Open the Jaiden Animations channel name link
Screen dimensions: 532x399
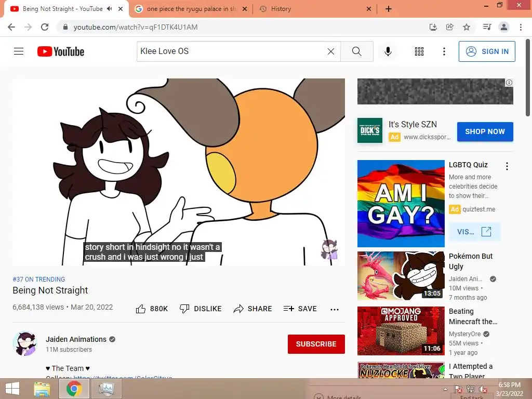[76, 339]
